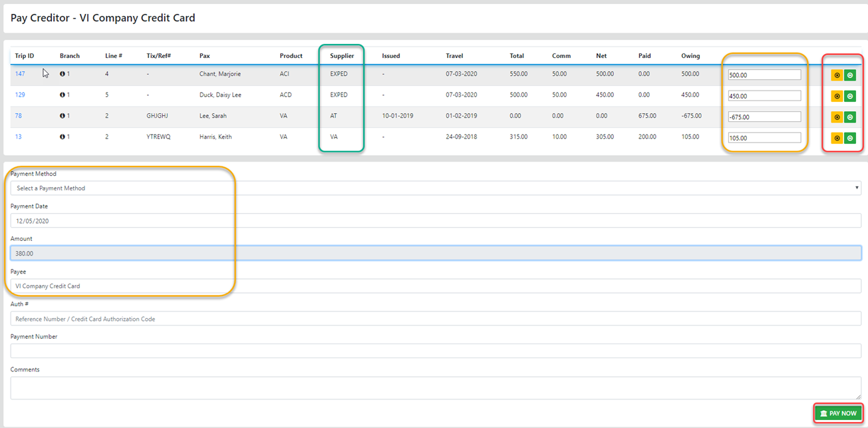Click the branch info icon for trip 129
The height and width of the screenshot is (428, 868).
click(63, 95)
